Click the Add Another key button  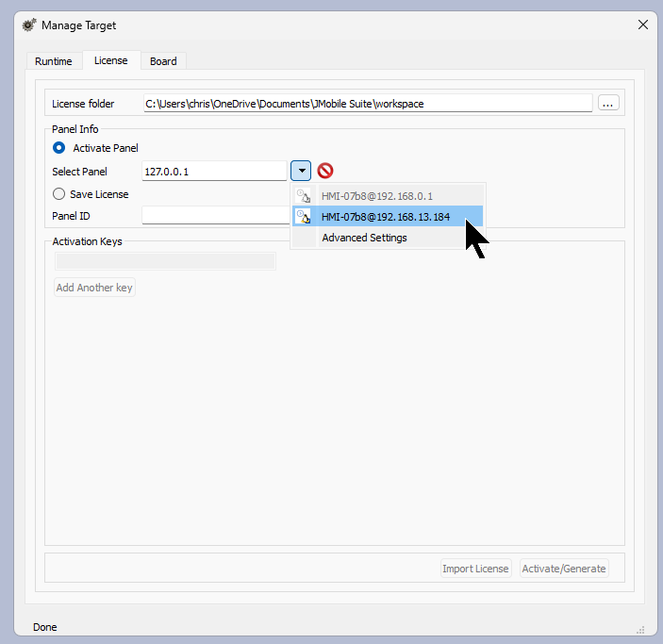coord(94,288)
